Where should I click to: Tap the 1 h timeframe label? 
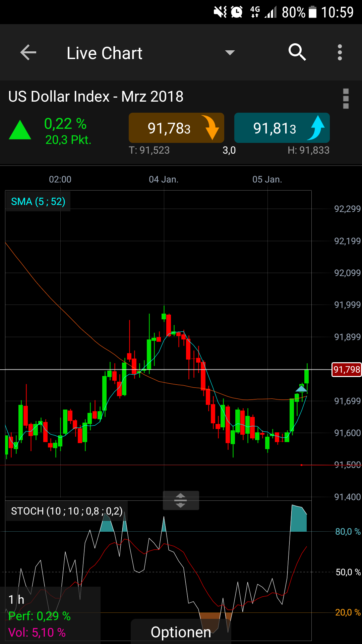coord(16,599)
